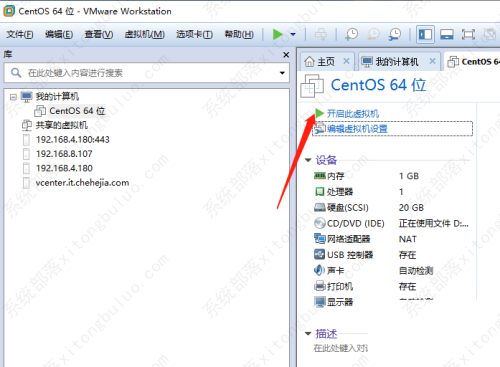This screenshot has height=367, width=500.
Task: Open the 虚拟机(M) menu
Action: 144,34
